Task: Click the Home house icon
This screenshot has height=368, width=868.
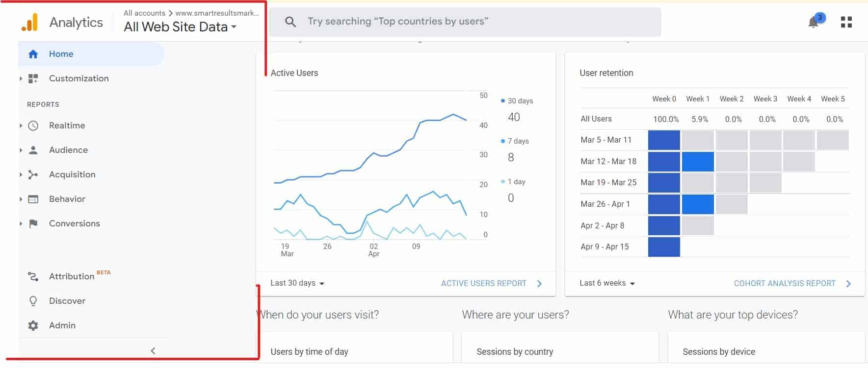Action: pyautogui.click(x=33, y=54)
